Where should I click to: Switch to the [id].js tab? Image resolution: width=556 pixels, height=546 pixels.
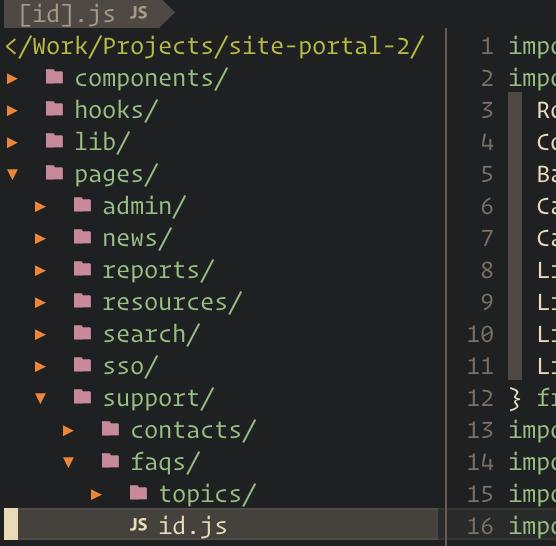89,14
